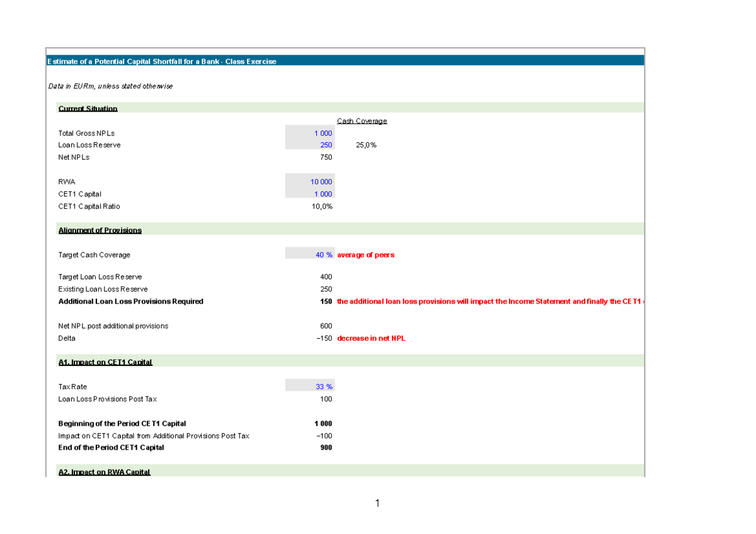The width and height of the screenshot is (756, 534).
Task: Click the Net NPL post provisions value 600
Action: (326, 326)
